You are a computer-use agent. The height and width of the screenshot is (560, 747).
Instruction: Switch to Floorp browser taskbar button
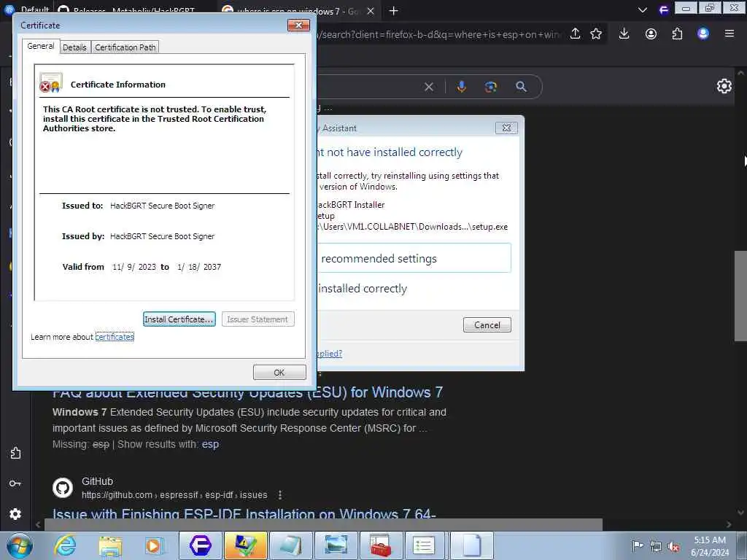[200, 545]
